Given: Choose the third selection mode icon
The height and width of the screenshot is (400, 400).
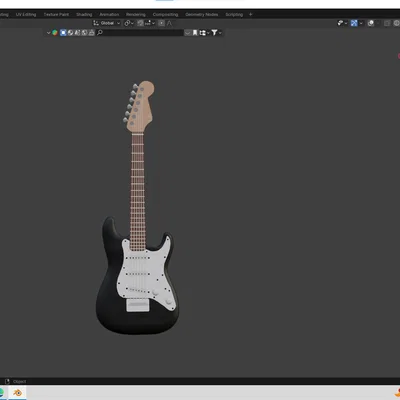Looking at the screenshot, I should [77, 33].
